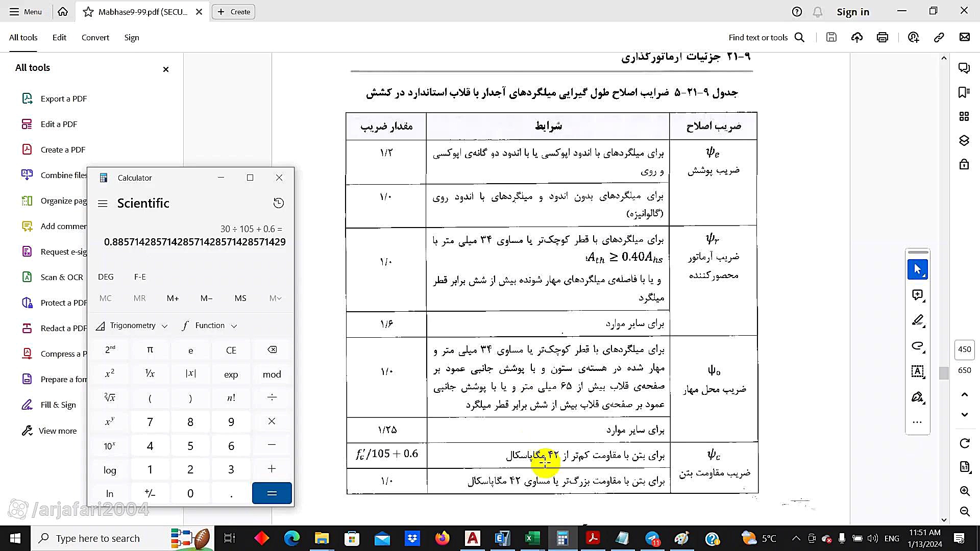The height and width of the screenshot is (551, 980).
Task: Open the Edit tab
Action: click(x=59, y=37)
